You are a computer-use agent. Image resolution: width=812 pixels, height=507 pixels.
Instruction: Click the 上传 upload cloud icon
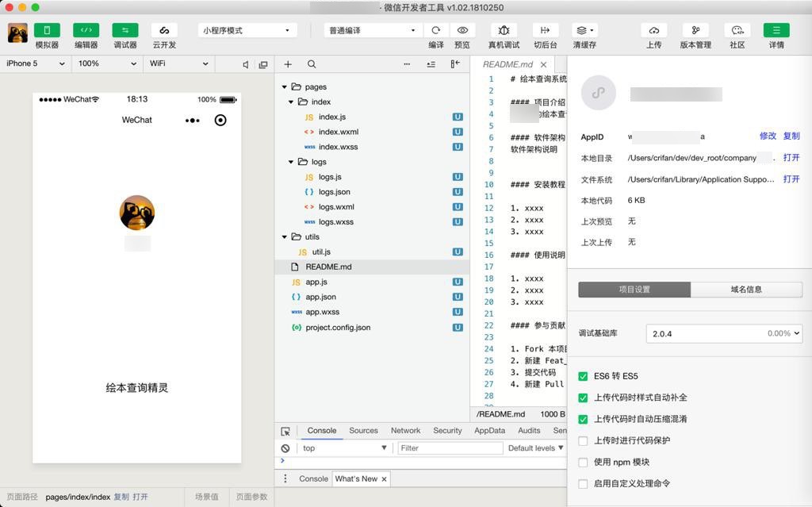[654, 30]
